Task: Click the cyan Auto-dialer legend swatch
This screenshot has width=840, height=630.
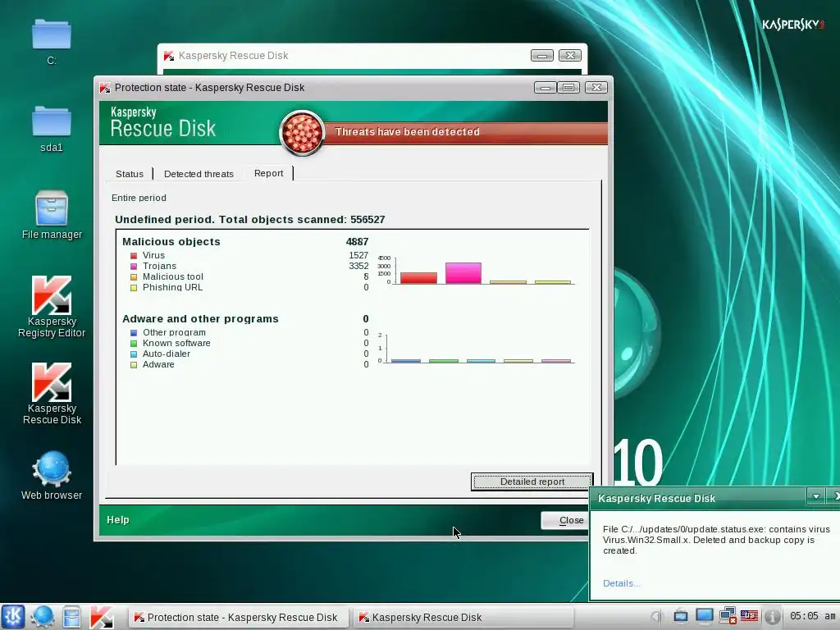Action: click(x=134, y=354)
